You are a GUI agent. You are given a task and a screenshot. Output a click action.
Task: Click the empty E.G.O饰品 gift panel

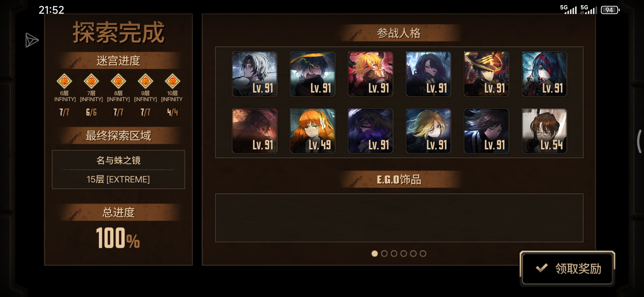pos(399,218)
